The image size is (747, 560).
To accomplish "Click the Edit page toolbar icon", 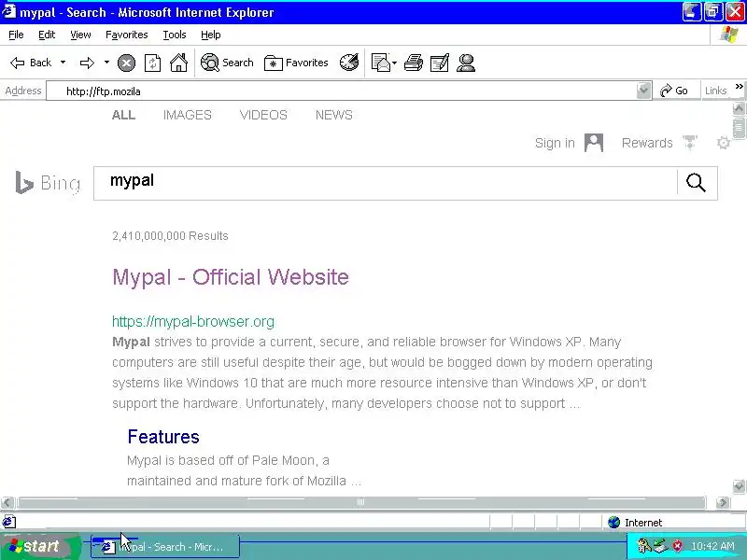I will pos(439,63).
